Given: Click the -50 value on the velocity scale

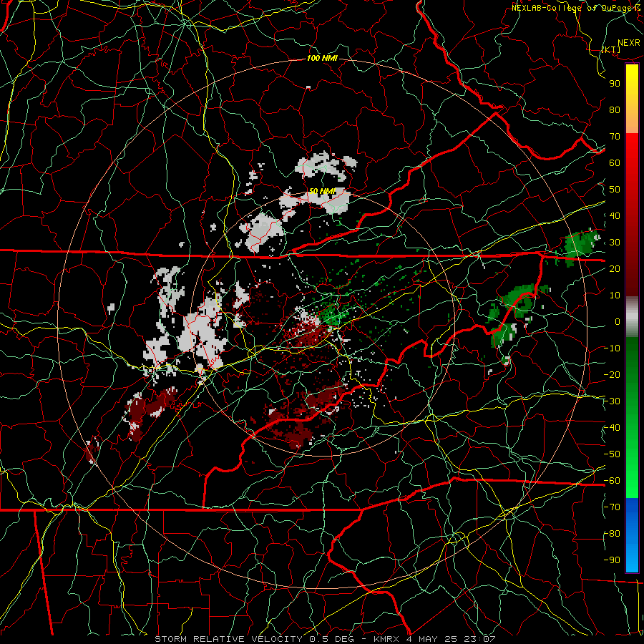Looking at the screenshot, I should tap(612, 454).
